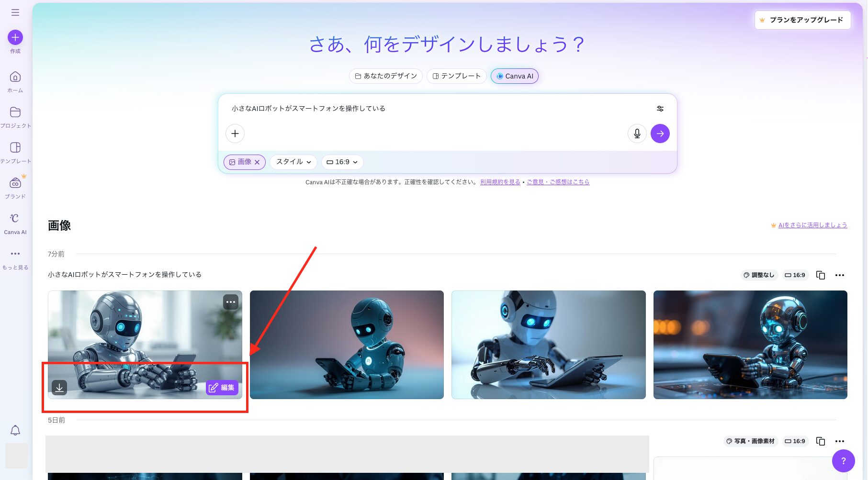Go to ホーム using the sidebar icon
The image size is (868, 480).
tap(15, 78)
